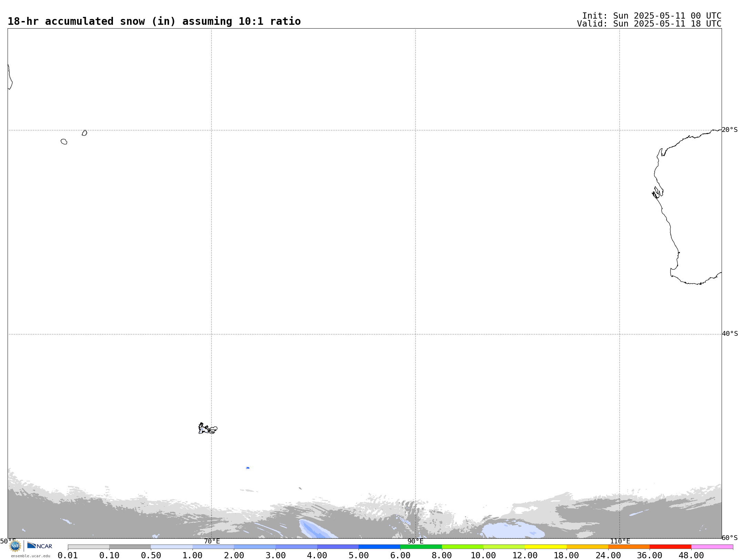Click the NSF logo icon
Viewport: 744px width, 560px height.
(15, 546)
